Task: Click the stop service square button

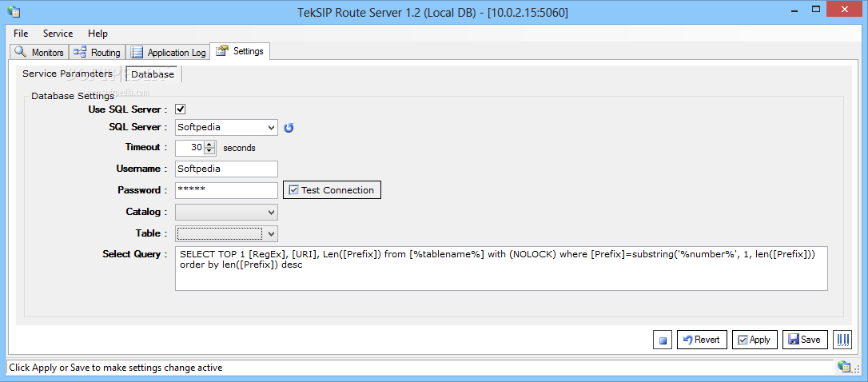Action: coord(663,340)
